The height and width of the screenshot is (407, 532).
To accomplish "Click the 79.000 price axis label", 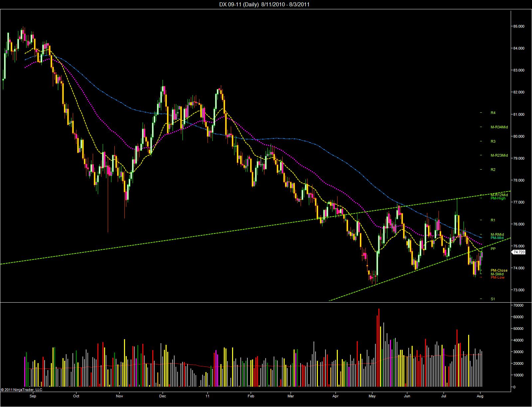I will click(x=519, y=158).
